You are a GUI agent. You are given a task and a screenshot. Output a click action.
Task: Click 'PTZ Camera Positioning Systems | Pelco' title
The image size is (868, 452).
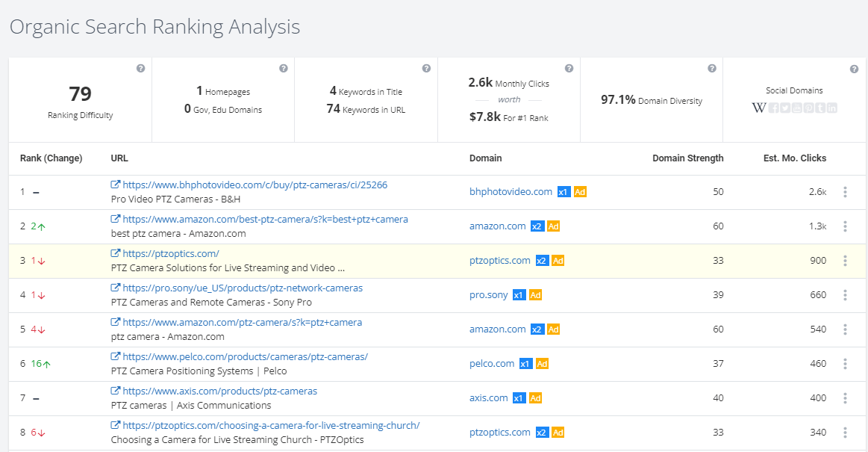[x=199, y=371]
